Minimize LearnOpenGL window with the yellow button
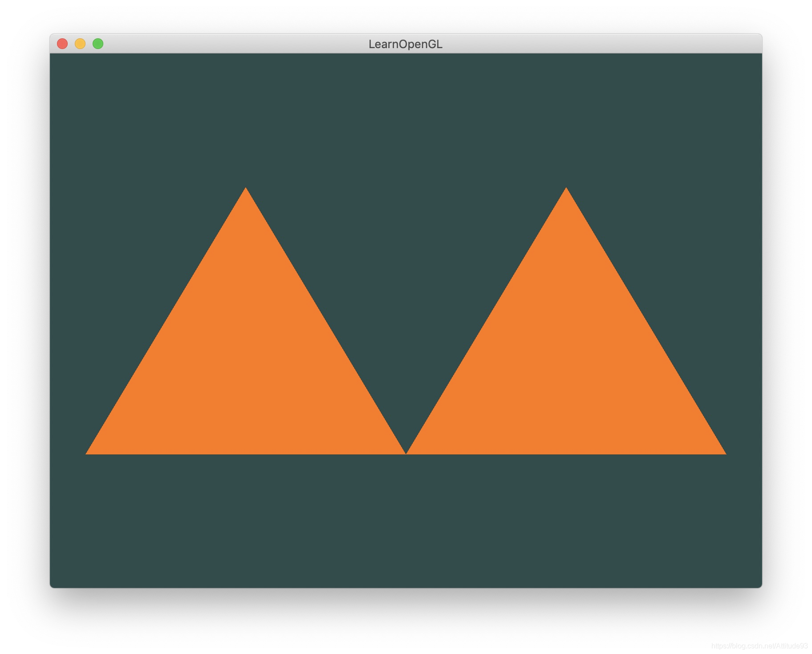This screenshot has width=812, height=654. tap(80, 44)
